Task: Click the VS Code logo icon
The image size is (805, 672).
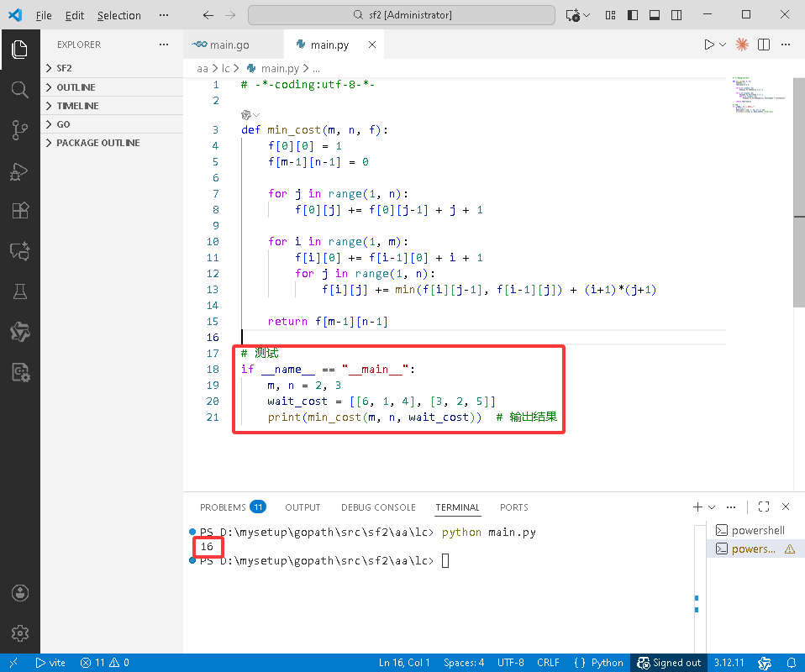Action: click(x=15, y=15)
